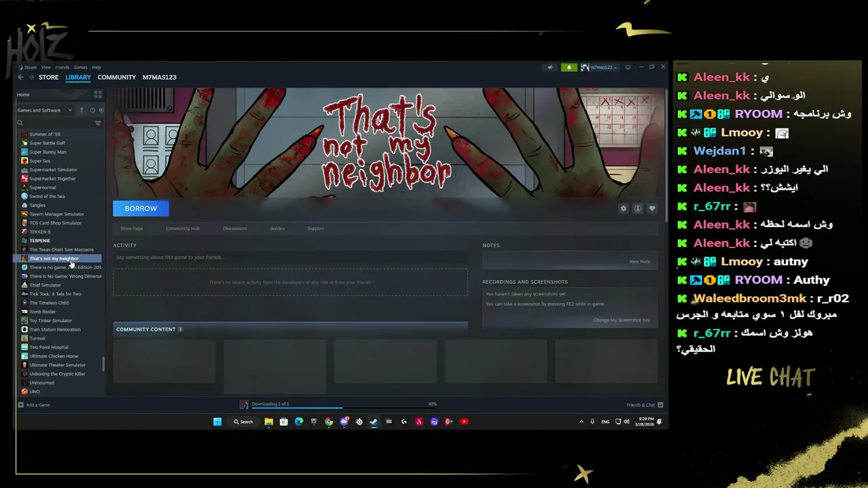This screenshot has height=488, width=868.
Task: Switch library to grid collections view
Action: [98, 94]
